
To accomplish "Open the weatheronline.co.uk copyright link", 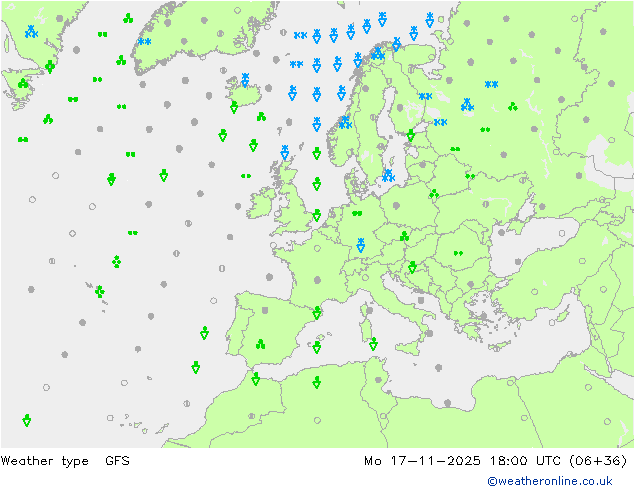I will (x=550, y=481).
